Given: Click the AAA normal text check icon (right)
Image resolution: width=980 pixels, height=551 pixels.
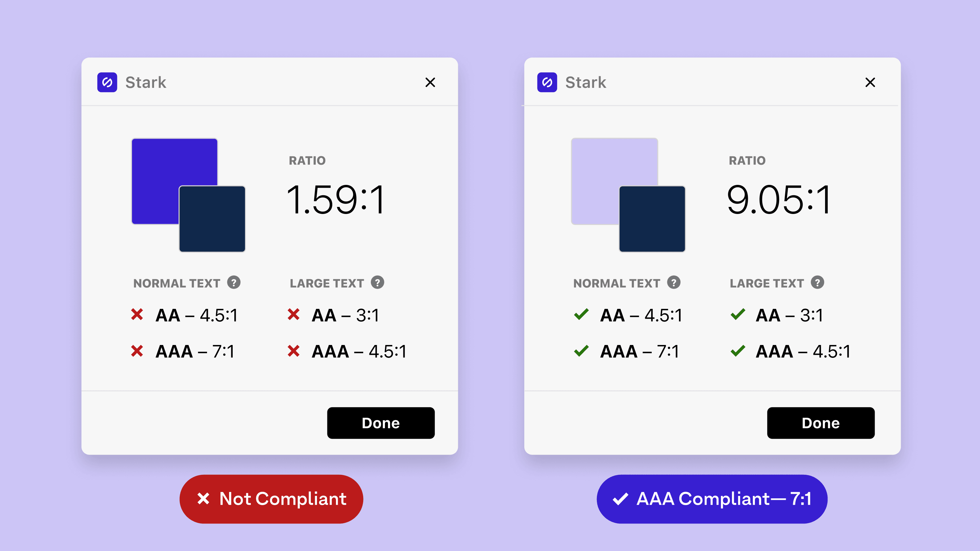Looking at the screenshot, I should [x=582, y=351].
